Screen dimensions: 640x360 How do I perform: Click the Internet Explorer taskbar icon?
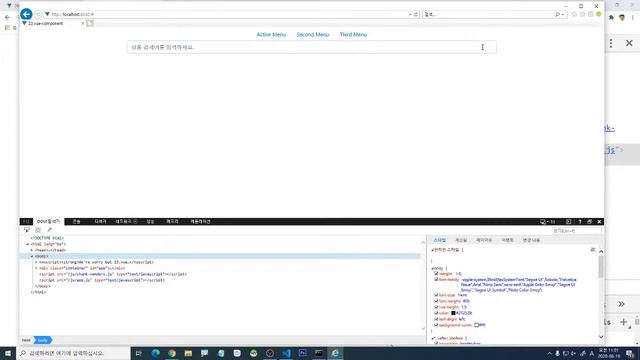335,353
